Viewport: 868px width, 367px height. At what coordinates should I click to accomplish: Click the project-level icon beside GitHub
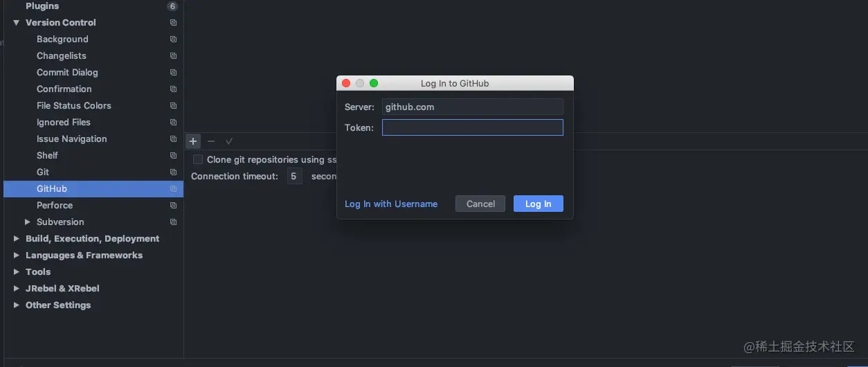173,189
